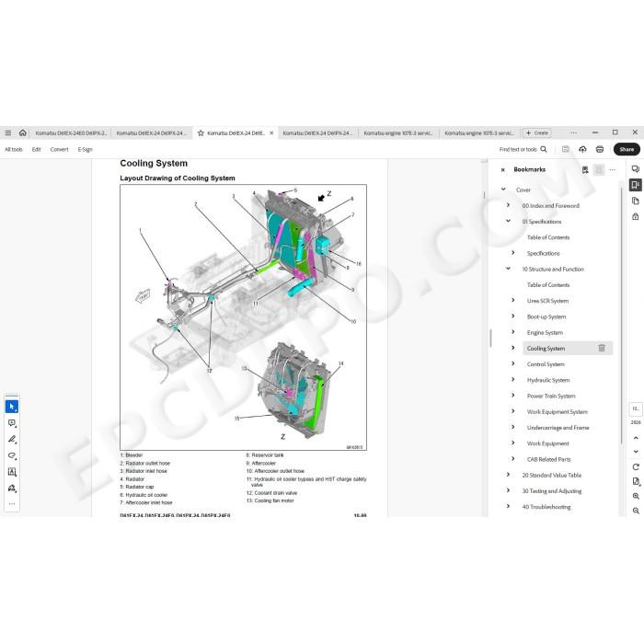This screenshot has height=644, width=644.
Task: Toggle the bookmarks sidebar icon
Action: (636, 185)
